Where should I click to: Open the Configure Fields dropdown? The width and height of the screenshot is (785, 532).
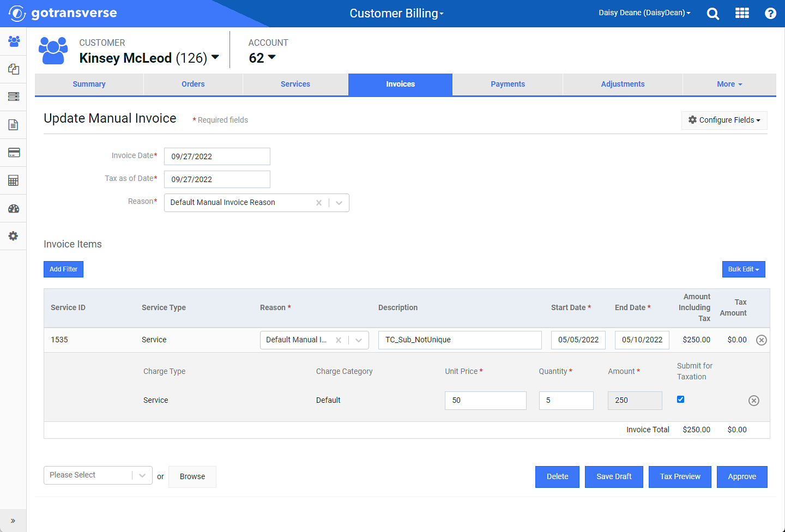click(x=724, y=120)
